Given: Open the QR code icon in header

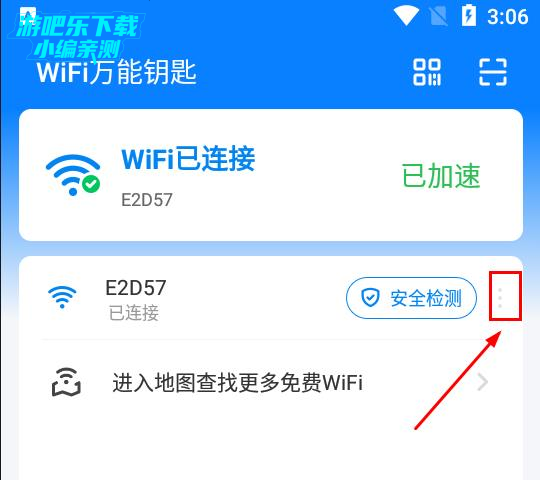Looking at the screenshot, I should click(x=427, y=72).
